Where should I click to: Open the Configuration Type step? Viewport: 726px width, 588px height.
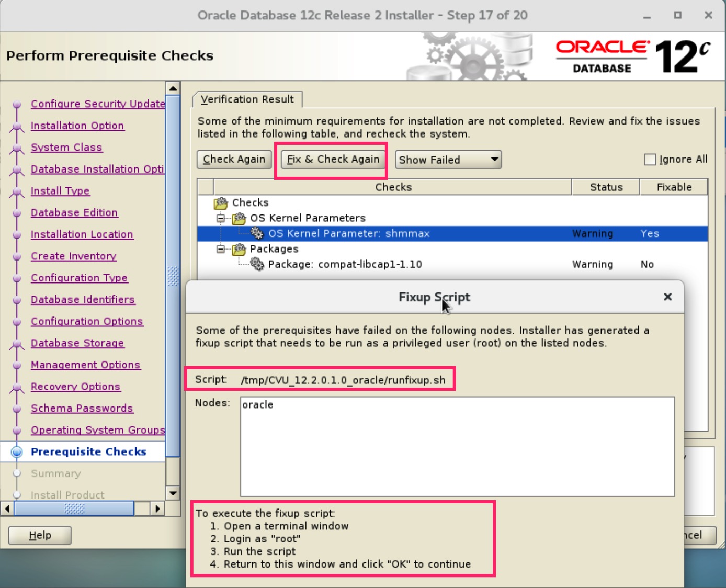(x=79, y=278)
